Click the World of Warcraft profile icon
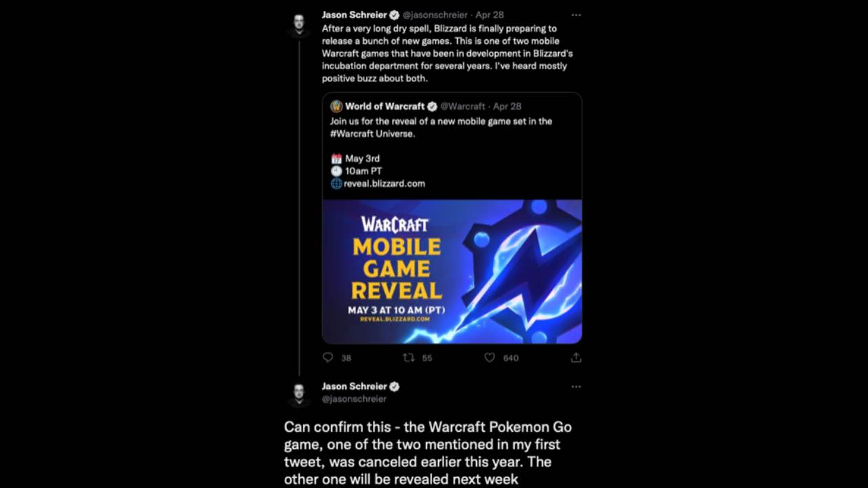The height and width of the screenshot is (488, 868). (336, 106)
